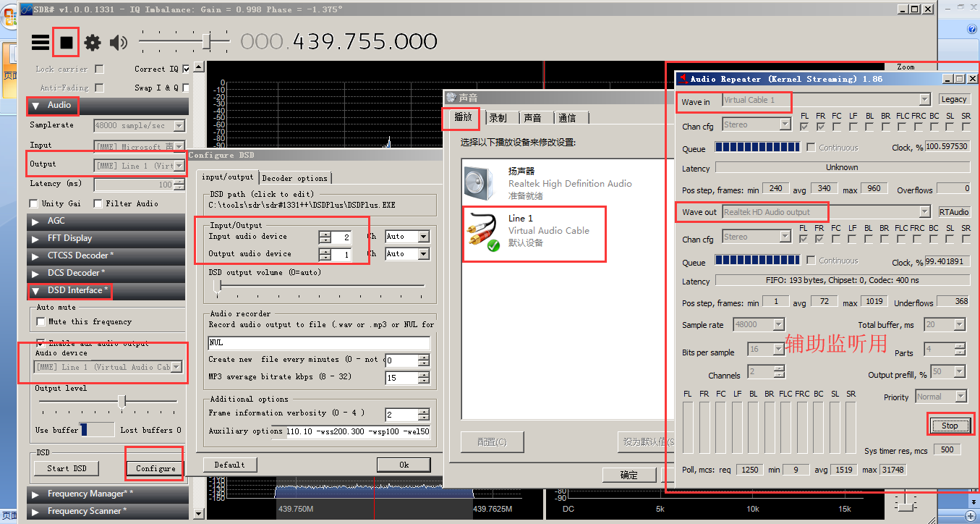The image size is (980, 524).
Task: Toggle Anti-Fading checkbox
Action: (x=99, y=88)
